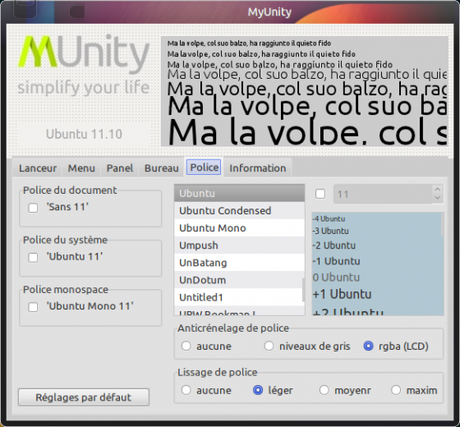
Task: Select 'aucune' for Anticrénelage de police
Action: [186, 346]
